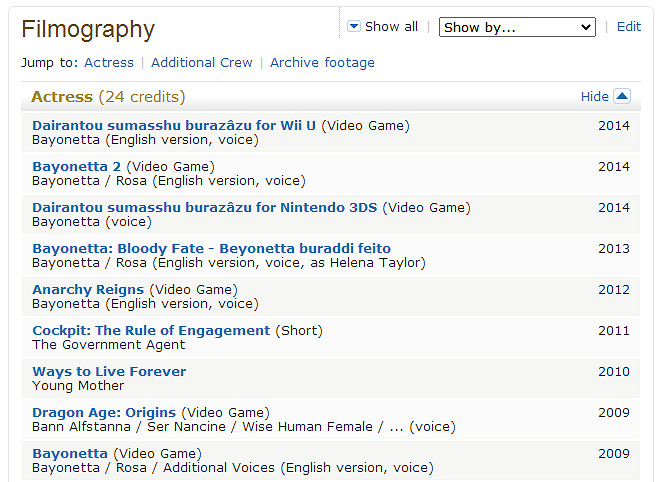Expand all credits via Show all

click(391, 27)
